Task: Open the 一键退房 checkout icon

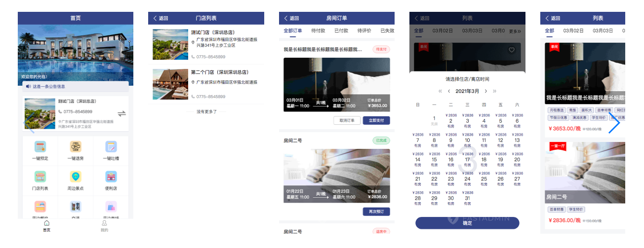Action: click(76, 147)
